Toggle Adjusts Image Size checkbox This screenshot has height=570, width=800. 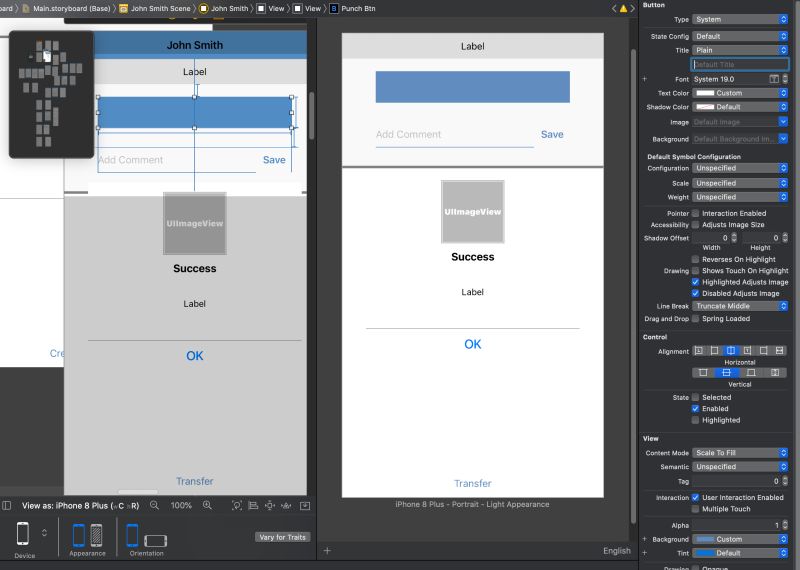pyautogui.click(x=695, y=225)
